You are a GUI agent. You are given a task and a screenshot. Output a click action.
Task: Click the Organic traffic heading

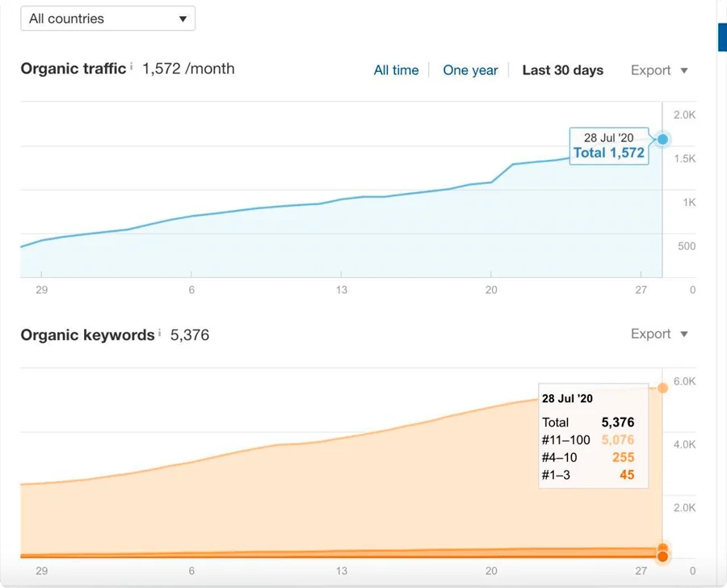(x=74, y=69)
